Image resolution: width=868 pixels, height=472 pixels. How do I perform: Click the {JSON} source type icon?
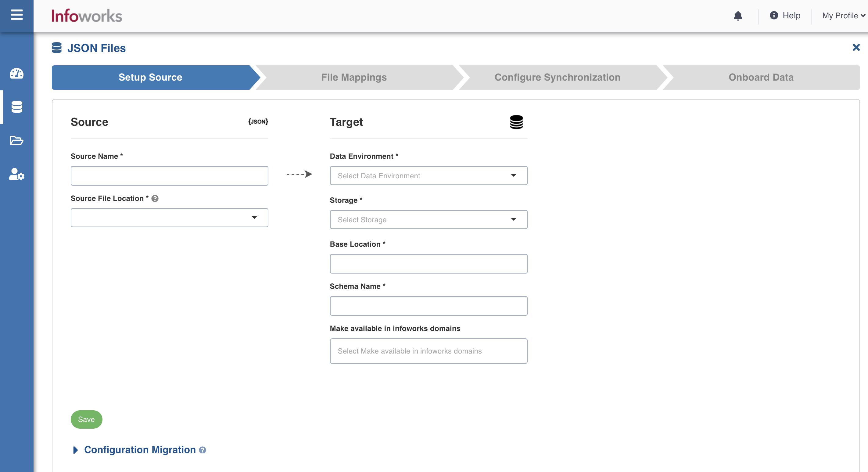coord(258,122)
